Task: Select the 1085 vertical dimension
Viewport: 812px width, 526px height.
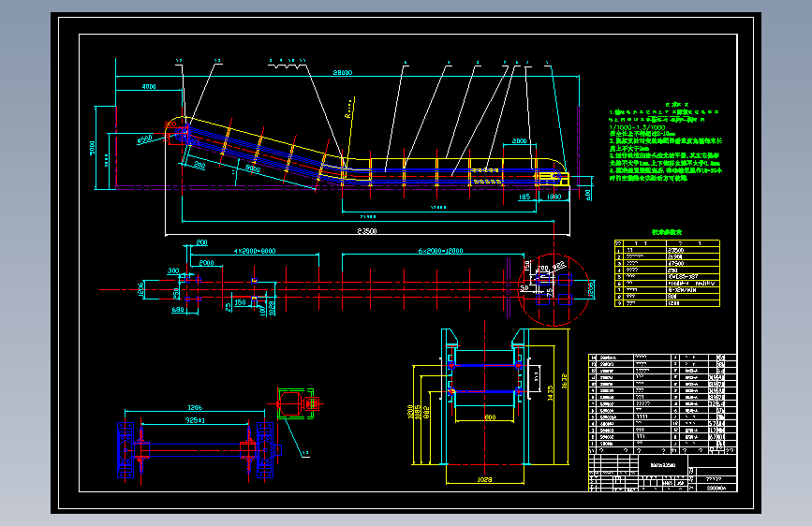Action: pos(418,412)
